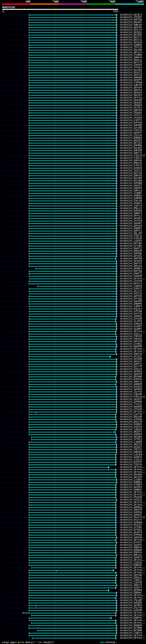Viewport: 146px width, 644px height.
Task: Select the UniRef100_P25867 label
Action: pos(131,485)
